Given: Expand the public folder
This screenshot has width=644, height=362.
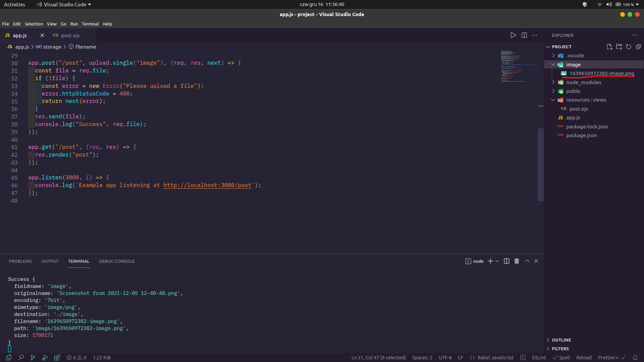Looking at the screenshot, I should [x=594, y=91].
